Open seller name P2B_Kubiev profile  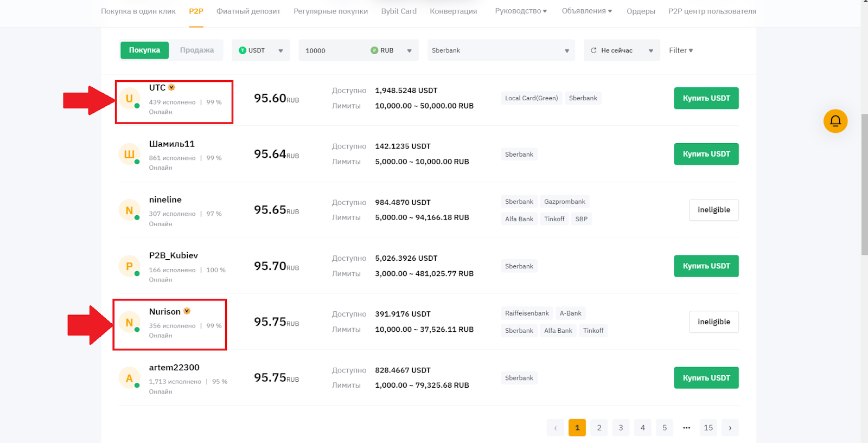pos(174,255)
